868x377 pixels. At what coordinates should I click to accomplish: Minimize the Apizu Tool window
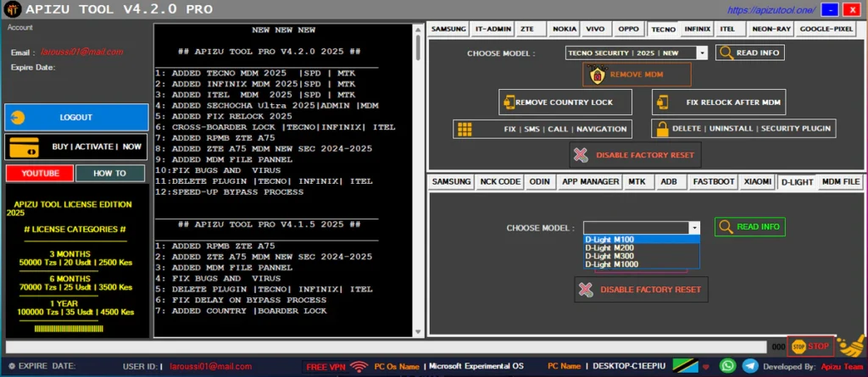830,9
